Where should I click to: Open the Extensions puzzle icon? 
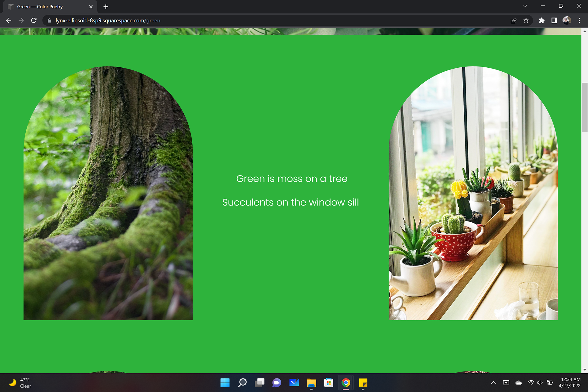tap(541, 21)
